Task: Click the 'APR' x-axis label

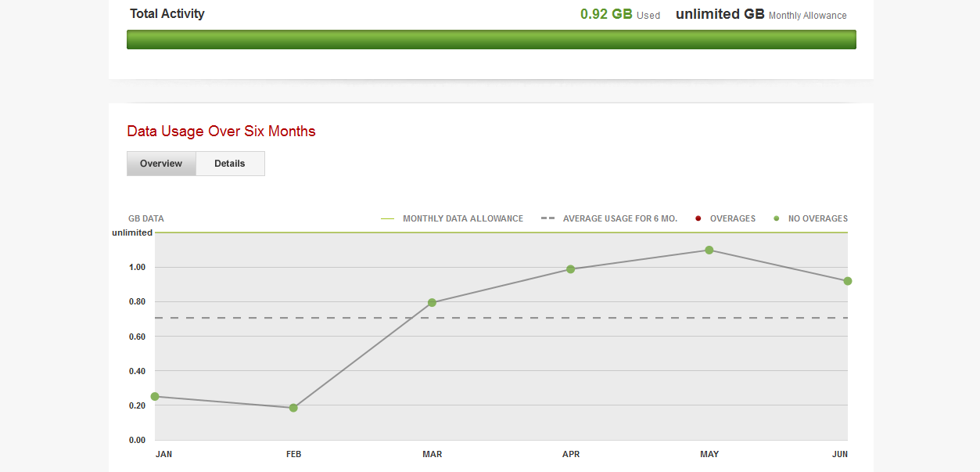Action: pos(571,454)
